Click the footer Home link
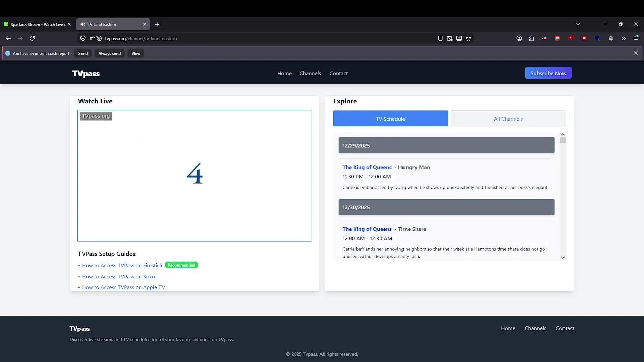Image resolution: width=644 pixels, height=362 pixels. [508, 328]
